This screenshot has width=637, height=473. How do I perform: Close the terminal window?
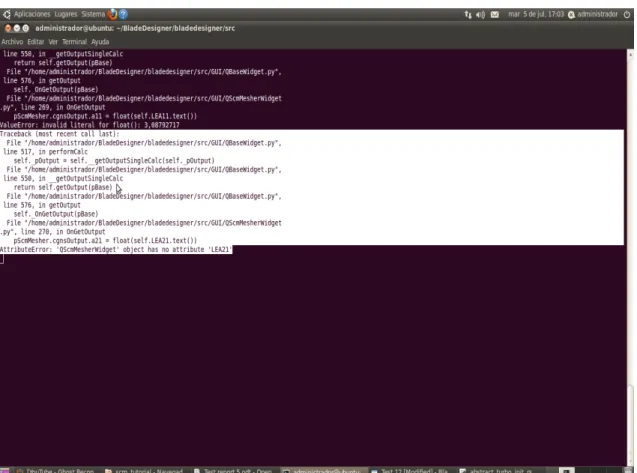(x=8, y=28)
